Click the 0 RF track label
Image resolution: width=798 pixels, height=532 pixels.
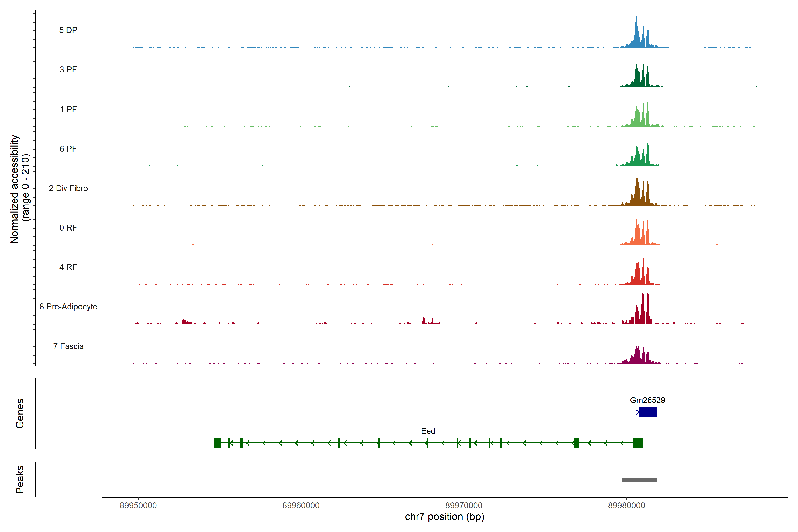pyautogui.click(x=68, y=228)
